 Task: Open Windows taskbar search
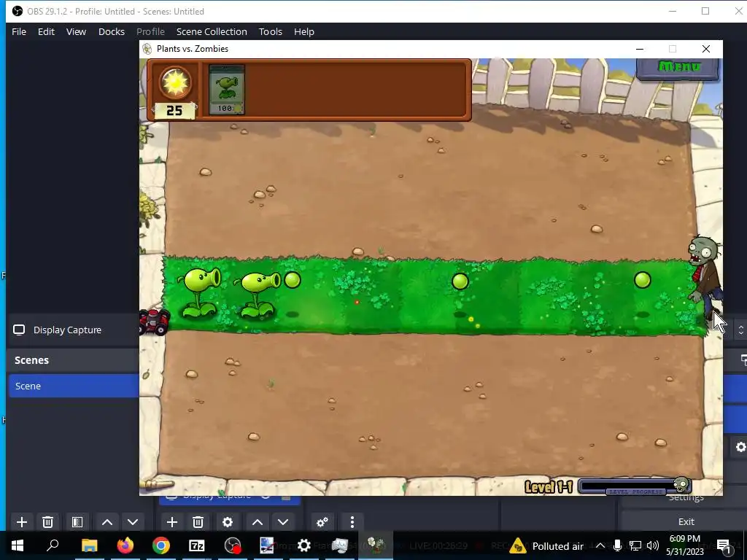pos(53,545)
